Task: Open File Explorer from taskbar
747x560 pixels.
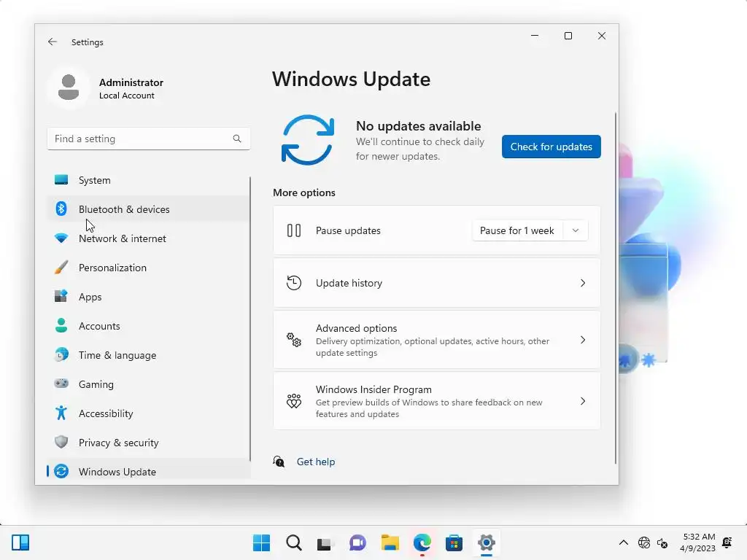Action: coord(390,542)
